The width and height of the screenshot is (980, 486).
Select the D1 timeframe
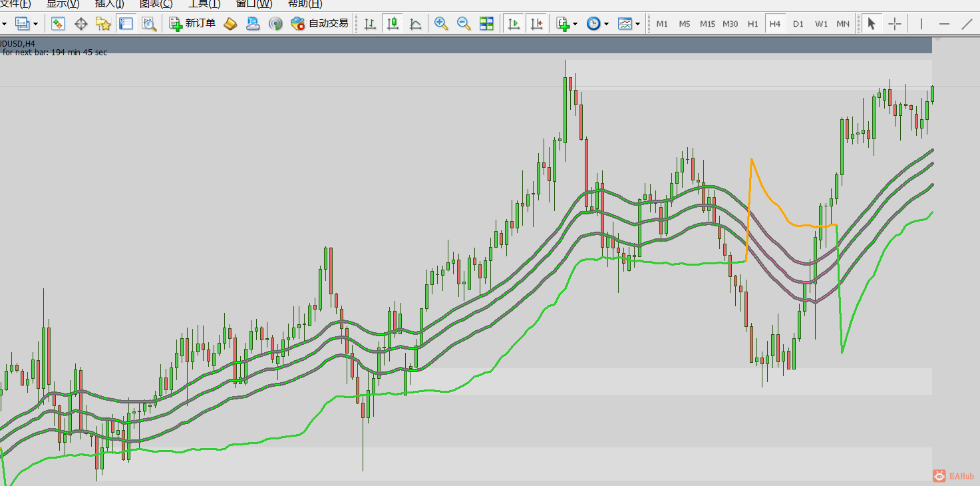click(798, 24)
